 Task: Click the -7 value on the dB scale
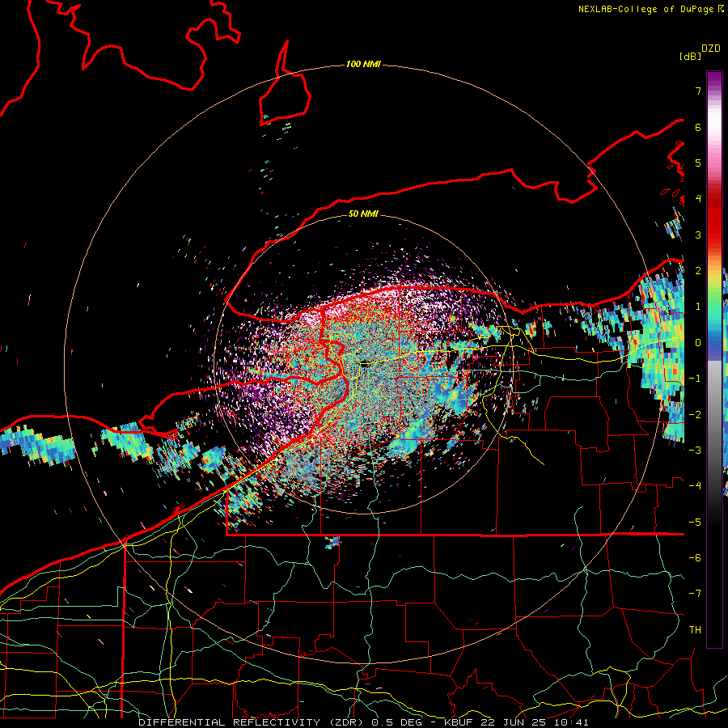(x=695, y=594)
